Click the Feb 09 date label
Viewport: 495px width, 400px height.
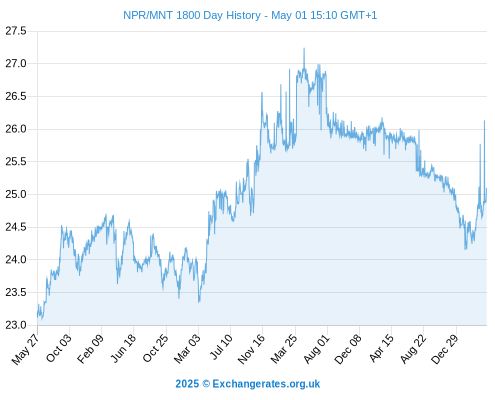(x=90, y=349)
